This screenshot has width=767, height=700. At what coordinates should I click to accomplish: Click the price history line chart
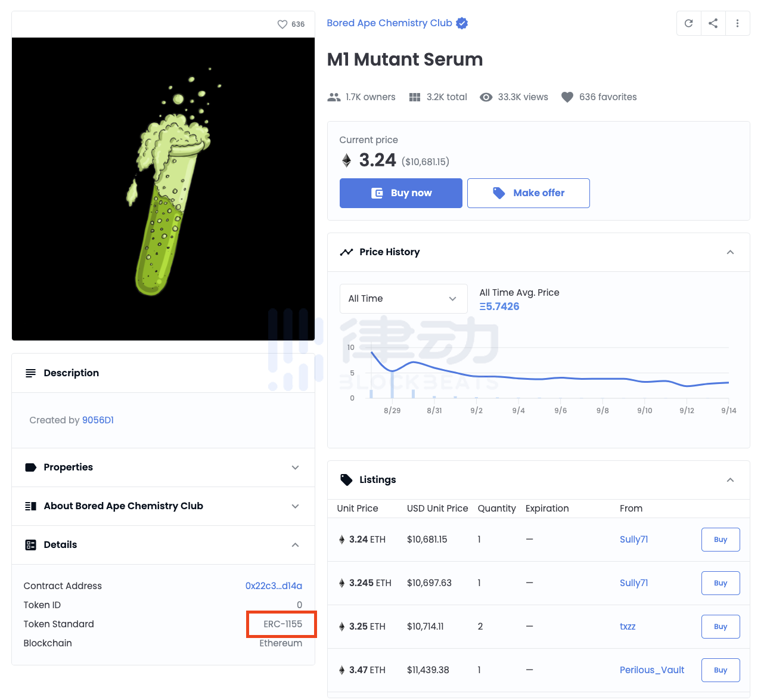[549, 372]
